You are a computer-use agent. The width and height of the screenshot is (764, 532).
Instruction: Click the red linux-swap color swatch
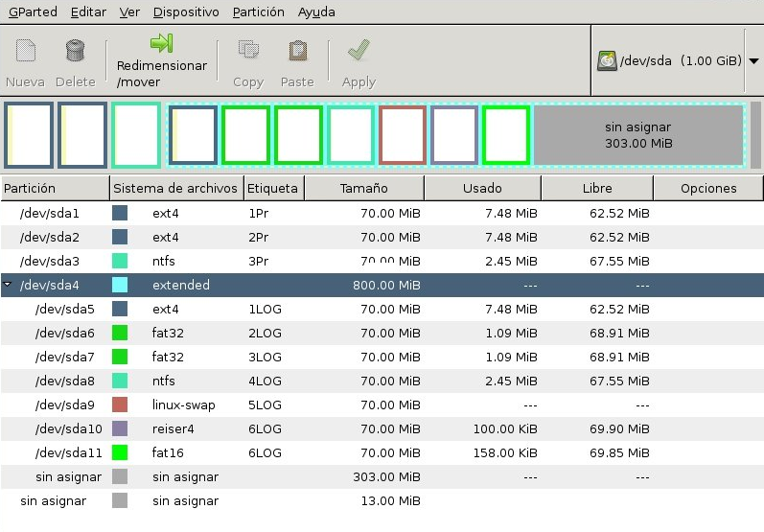coord(120,405)
